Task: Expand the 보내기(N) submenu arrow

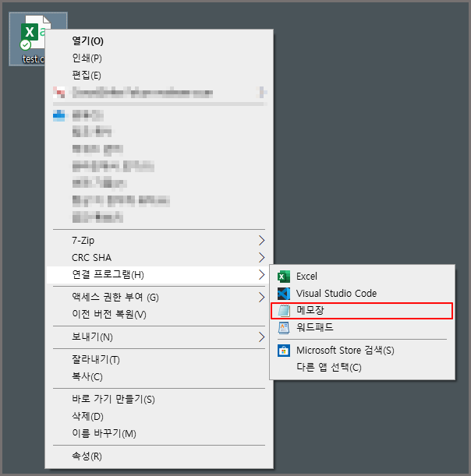Action: (x=261, y=337)
